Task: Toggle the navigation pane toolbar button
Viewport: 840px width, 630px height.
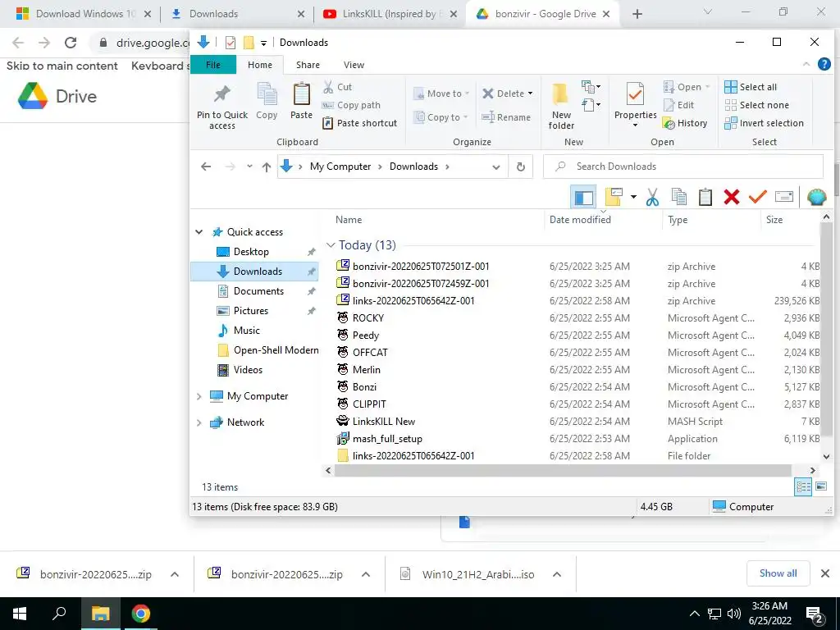Action: point(583,197)
